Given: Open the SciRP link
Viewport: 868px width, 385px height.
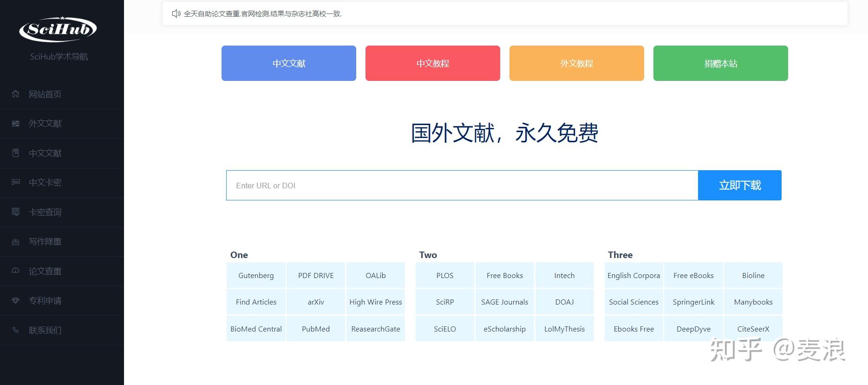Looking at the screenshot, I should click(x=445, y=302).
